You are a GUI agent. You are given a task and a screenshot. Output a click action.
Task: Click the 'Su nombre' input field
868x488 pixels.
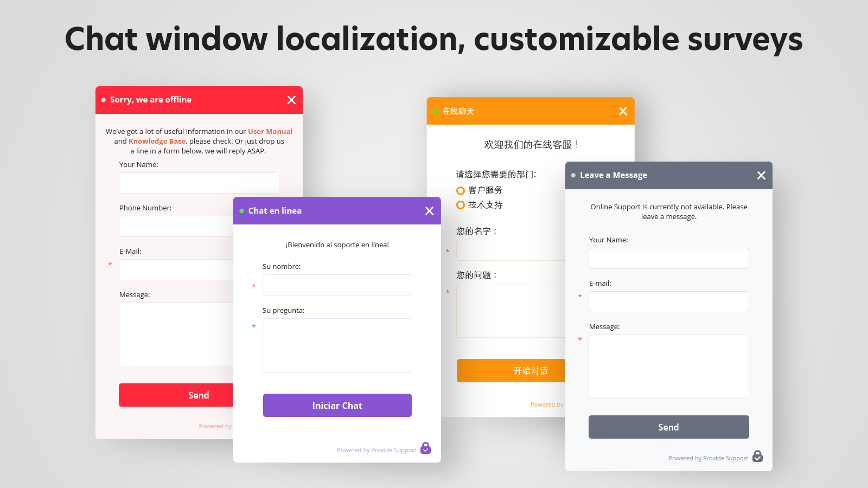337,285
